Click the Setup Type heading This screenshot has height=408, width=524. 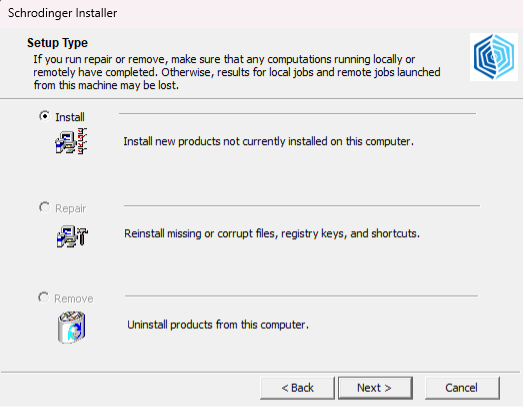57,43
